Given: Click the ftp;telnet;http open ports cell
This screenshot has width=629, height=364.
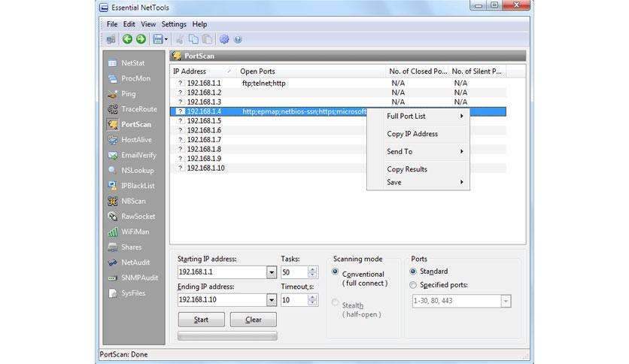Looking at the screenshot, I should (x=264, y=83).
